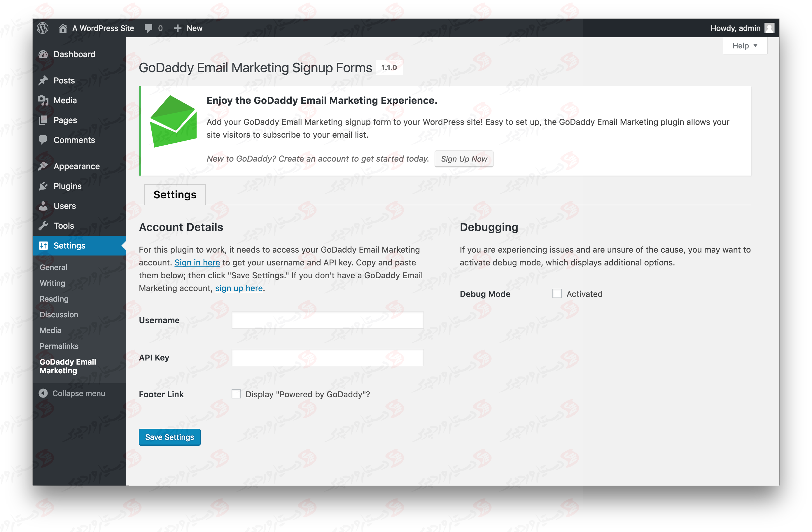Viewport: 812px width, 532px height.
Task: Open Plugins using the plug icon
Action: (x=43, y=186)
